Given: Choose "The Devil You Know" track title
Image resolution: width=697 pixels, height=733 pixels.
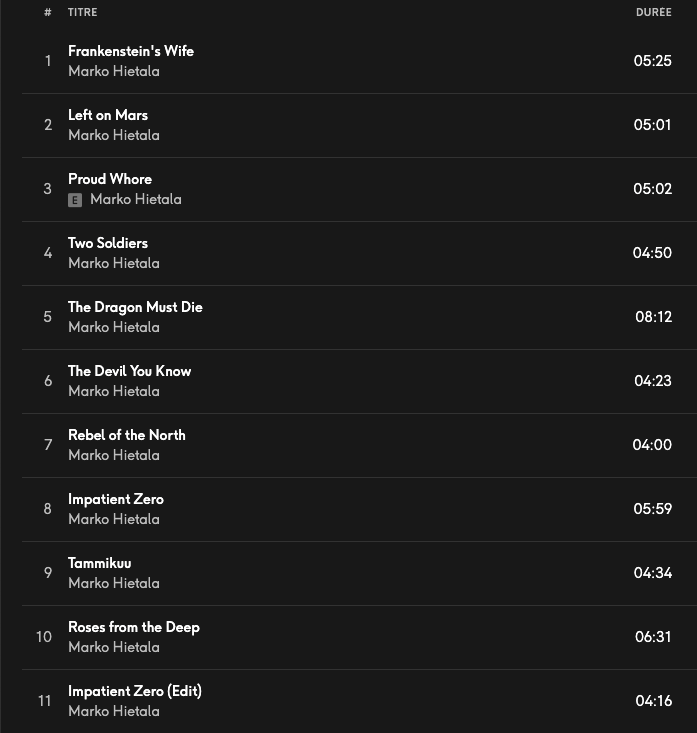Looking at the screenshot, I should click(x=129, y=371).
